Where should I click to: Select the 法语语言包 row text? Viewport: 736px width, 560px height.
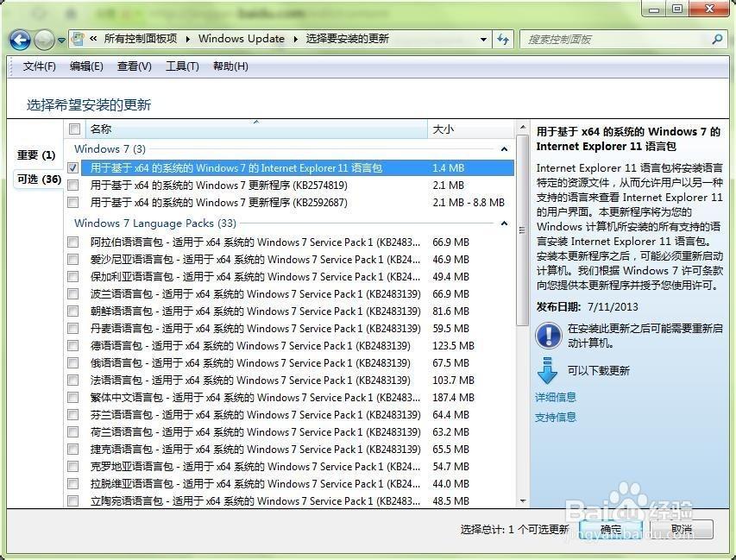point(250,381)
